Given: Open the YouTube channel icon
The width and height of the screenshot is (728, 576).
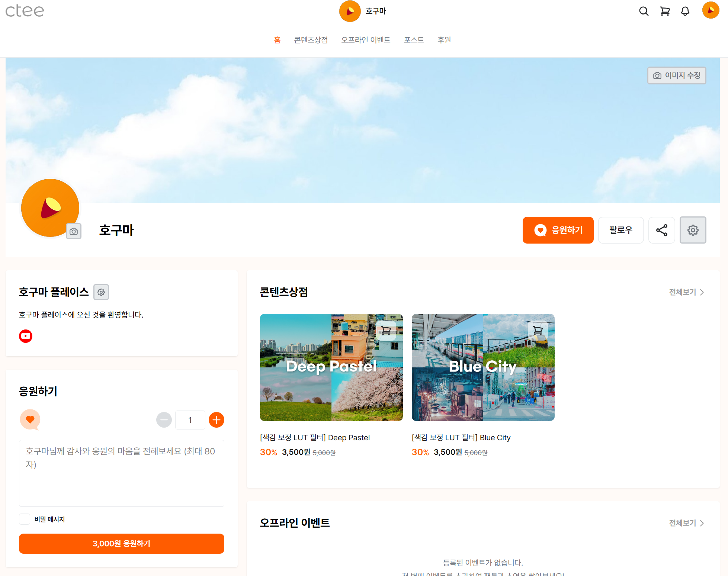Looking at the screenshot, I should 26,336.
